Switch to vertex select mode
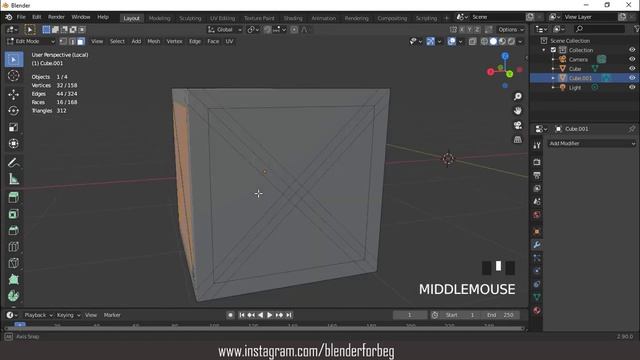This screenshot has width=640, height=360. click(63, 41)
